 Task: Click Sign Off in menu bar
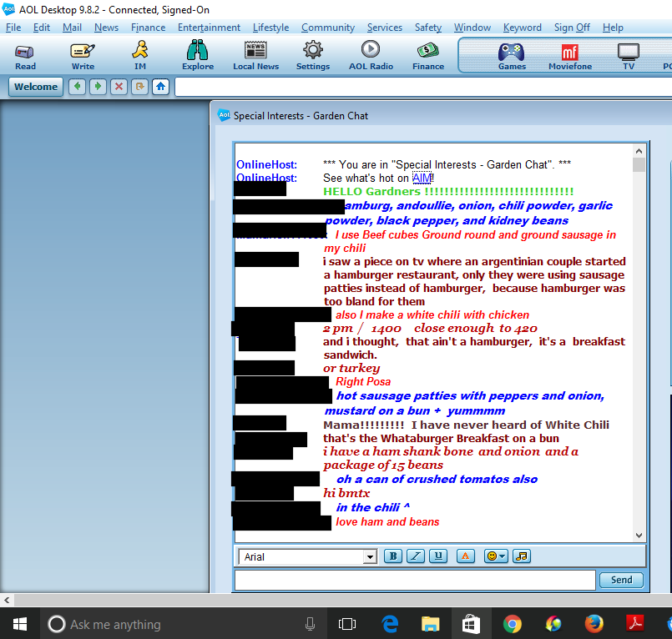572,28
